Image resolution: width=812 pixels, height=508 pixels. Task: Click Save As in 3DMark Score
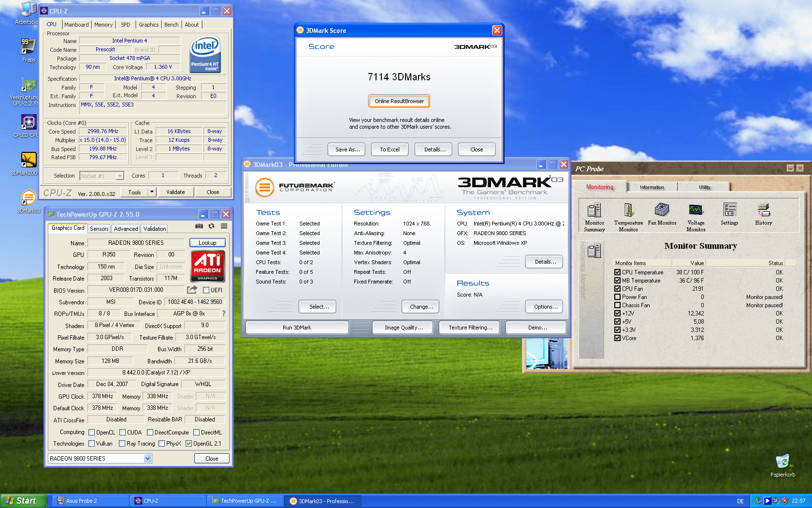click(x=348, y=149)
